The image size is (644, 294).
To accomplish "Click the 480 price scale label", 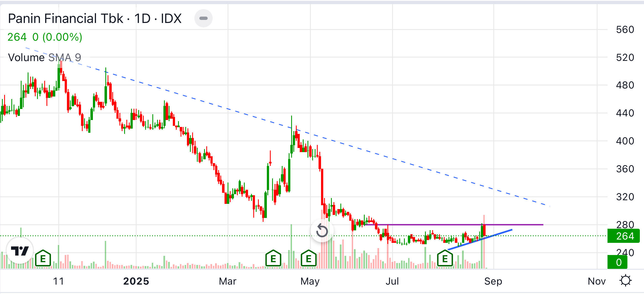I will pos(625,85).
